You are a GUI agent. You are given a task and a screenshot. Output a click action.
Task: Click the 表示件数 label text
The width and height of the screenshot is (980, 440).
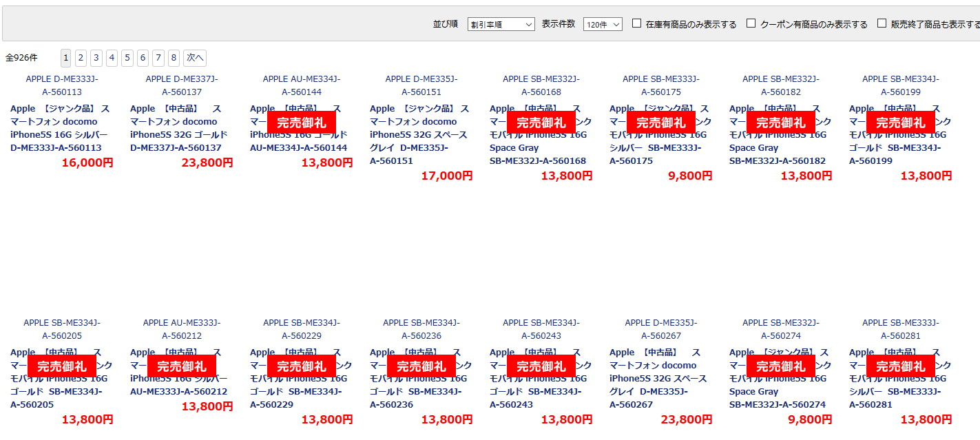(x=559, y=24)
